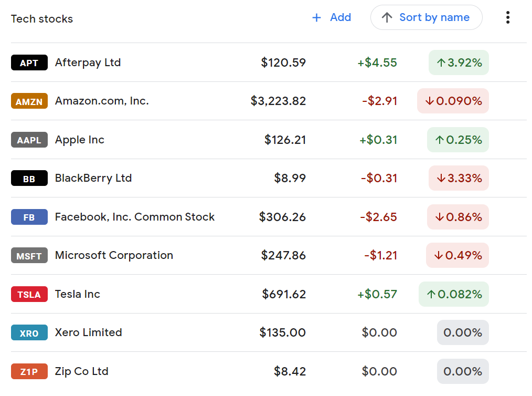Click the Add button to add a stock
Screen dimensions: 532x396
pos(332,17)
